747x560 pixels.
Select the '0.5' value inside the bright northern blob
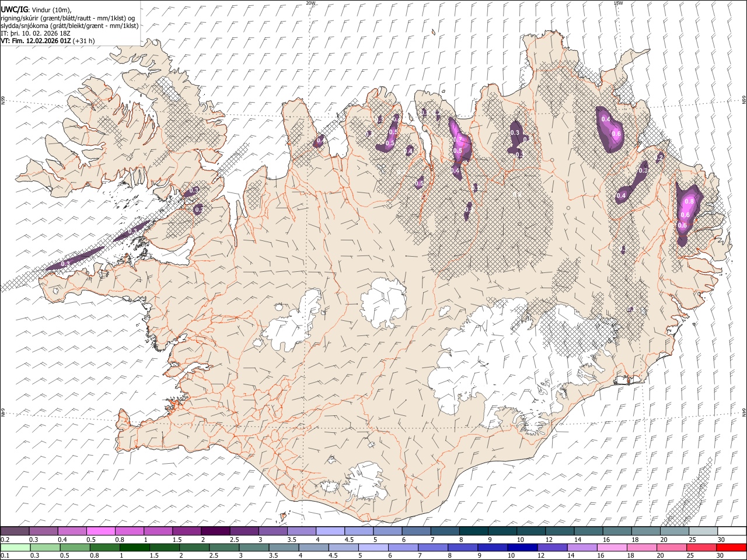(x=458, y=150)
